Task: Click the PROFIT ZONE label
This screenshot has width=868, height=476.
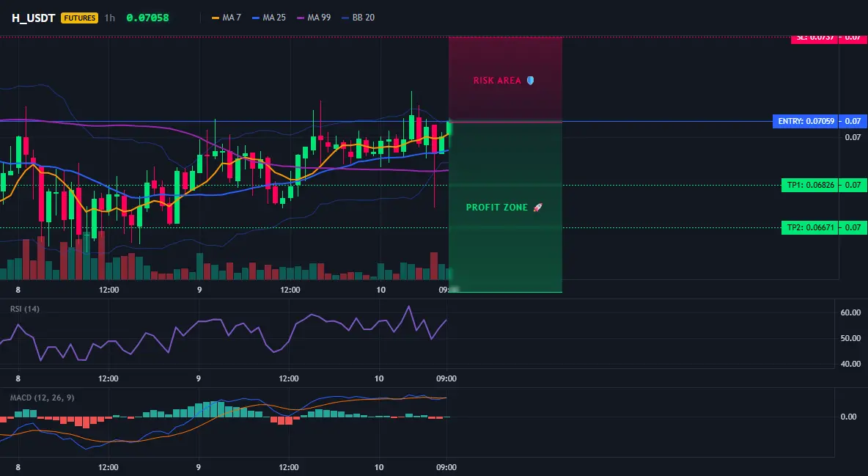Action: (x=497, y=208)
